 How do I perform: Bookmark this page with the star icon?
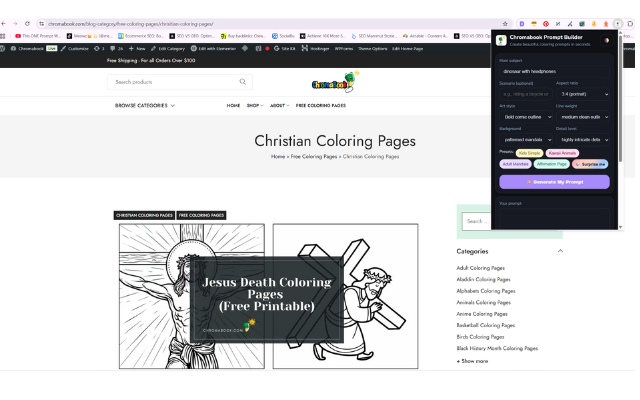505,24
